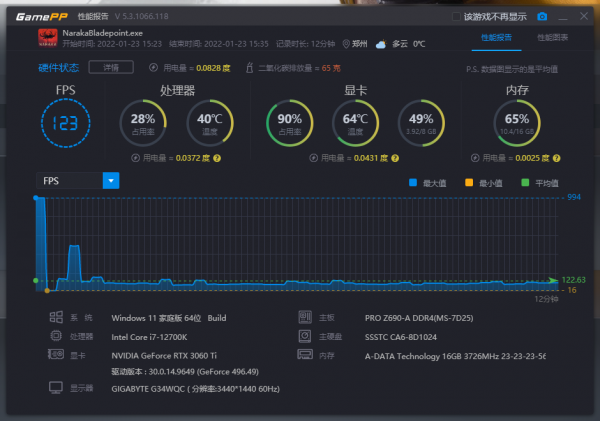Click the graphics card icon

coord(56,354)
